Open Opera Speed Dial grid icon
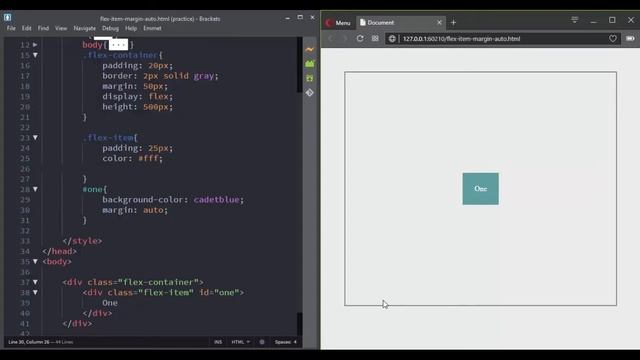 pos(375,38)
